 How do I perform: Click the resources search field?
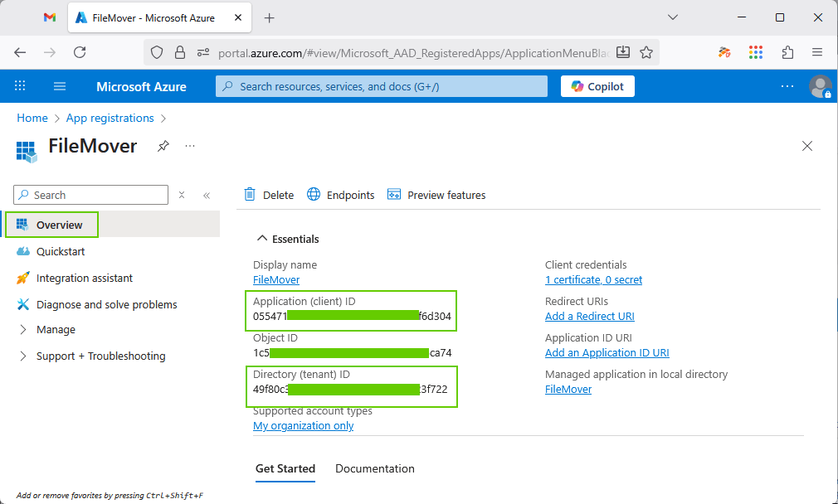click(x=381, y=85)
